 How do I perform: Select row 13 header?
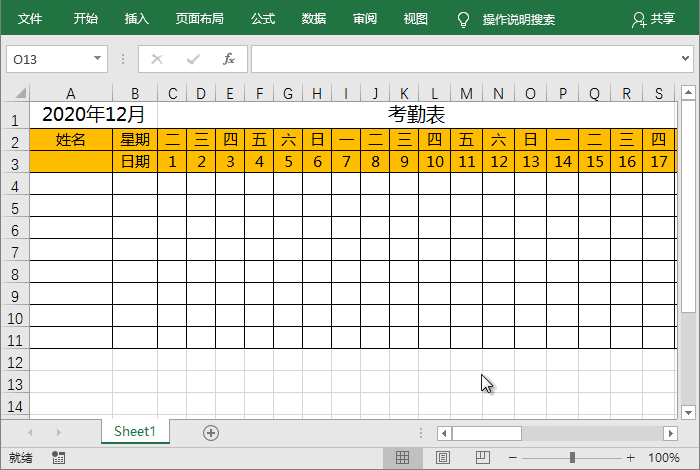(x=15, y=384)
